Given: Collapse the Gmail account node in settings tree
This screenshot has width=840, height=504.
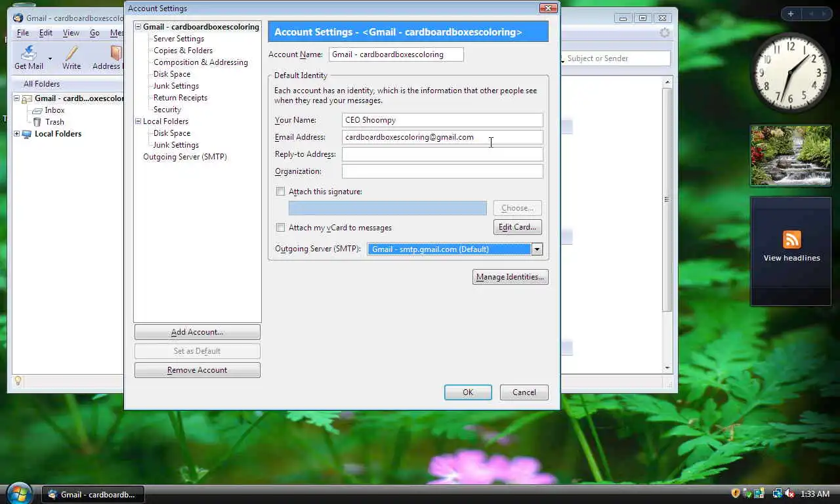Looking at the screenshot, I should (138, 27).
